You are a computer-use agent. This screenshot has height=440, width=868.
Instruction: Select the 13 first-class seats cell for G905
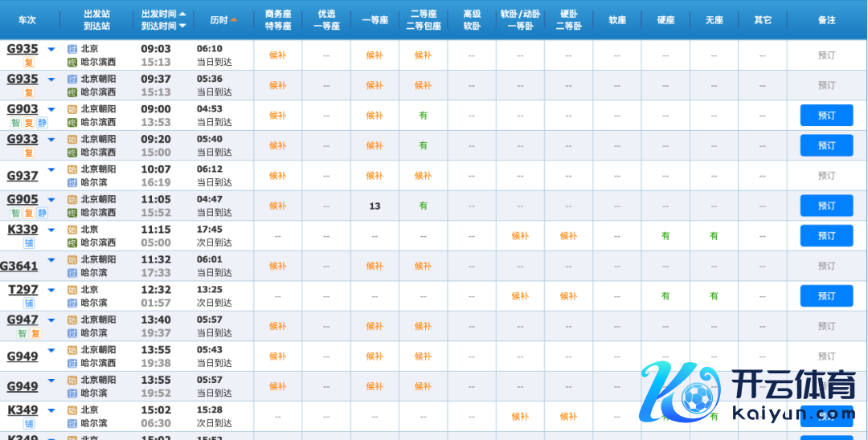pyautogui.click(x=375, y=206)
